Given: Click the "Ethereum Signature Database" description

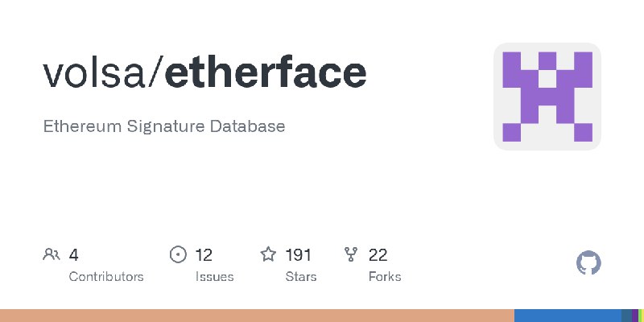Looking at the screenshot, I should (x=164, y=126).
